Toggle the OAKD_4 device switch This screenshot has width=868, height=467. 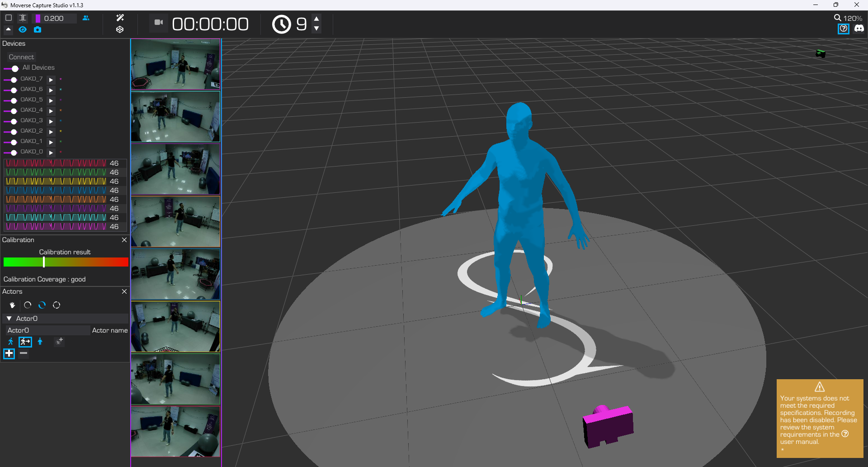[10, 111]
